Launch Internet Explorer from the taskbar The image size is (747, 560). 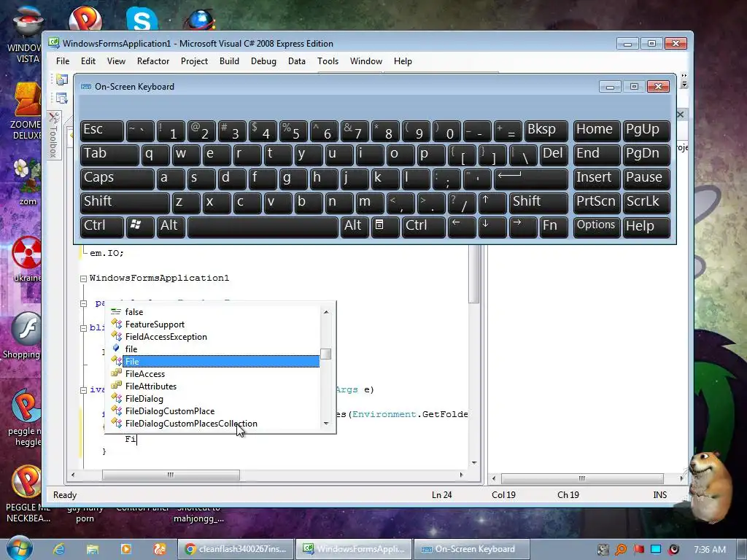point(59,549)
